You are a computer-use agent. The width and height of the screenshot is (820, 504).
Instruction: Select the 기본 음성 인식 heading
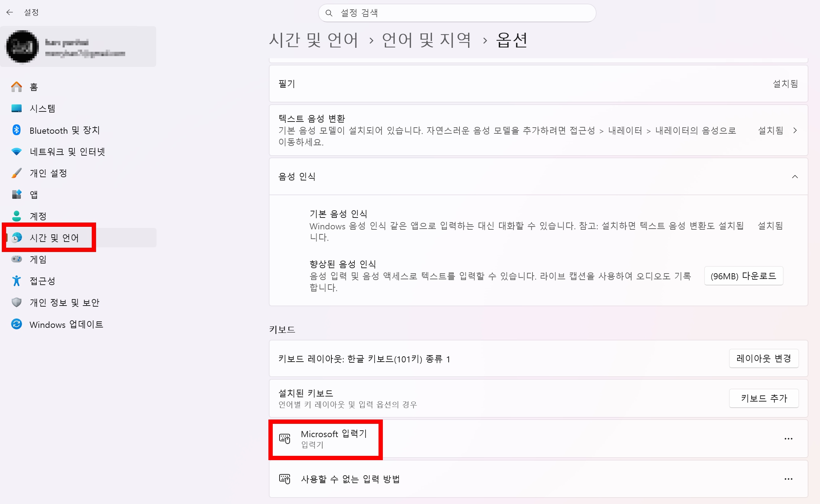pos(338,214)
